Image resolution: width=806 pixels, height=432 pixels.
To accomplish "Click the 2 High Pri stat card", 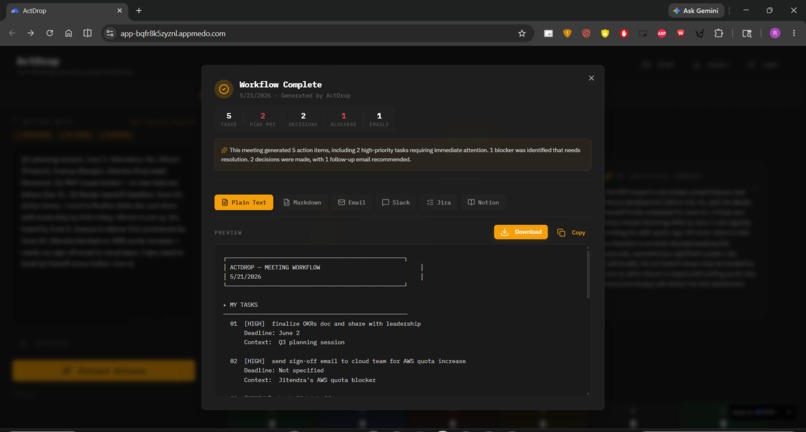I will click(263, 119).
